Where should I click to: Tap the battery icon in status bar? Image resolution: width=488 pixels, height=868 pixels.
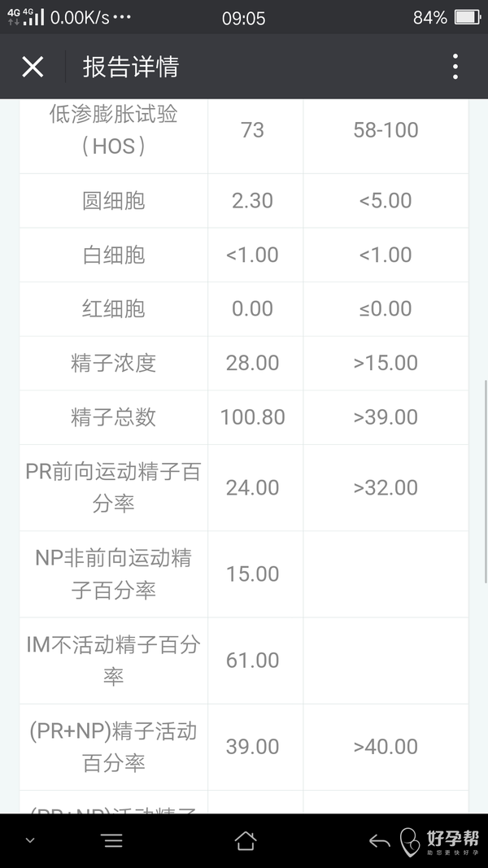click(x=467, y=17)
